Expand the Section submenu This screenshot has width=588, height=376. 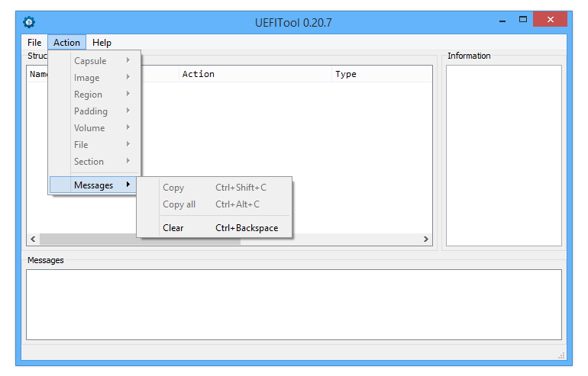[95, 162]
